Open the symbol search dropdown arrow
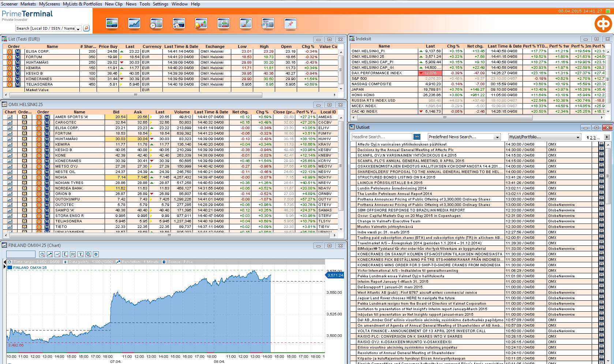Viewport: 614px width, 364px height. [78, 29]
